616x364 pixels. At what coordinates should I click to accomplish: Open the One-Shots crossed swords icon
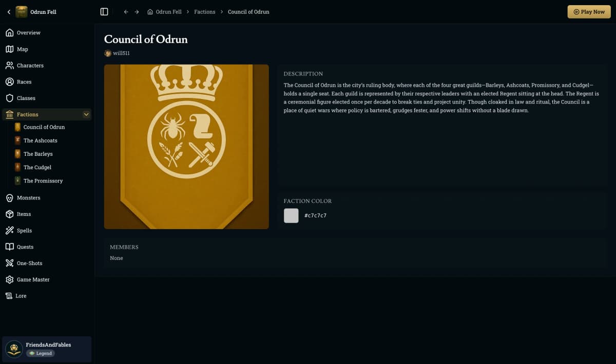pyautogui.click(x=9, y=264)
